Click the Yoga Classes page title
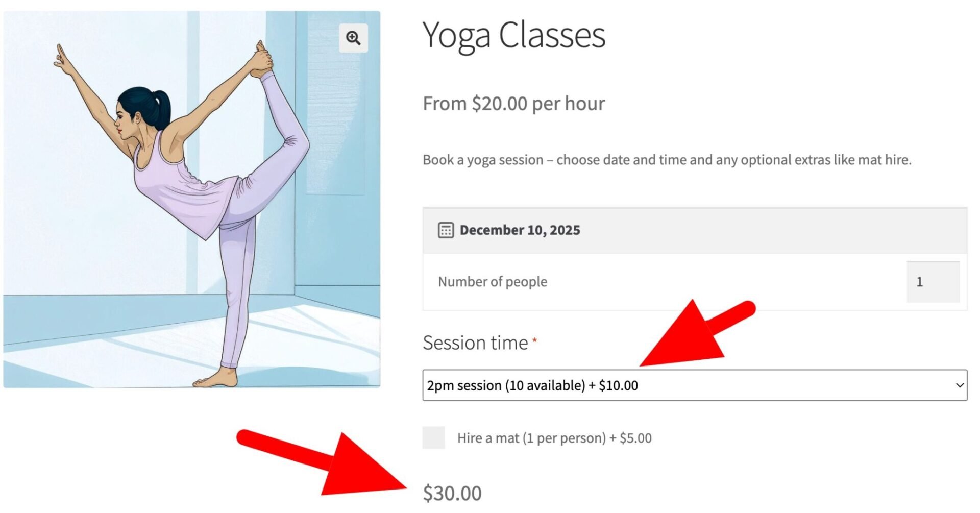 pyautogui.click(x=514, y=35)
